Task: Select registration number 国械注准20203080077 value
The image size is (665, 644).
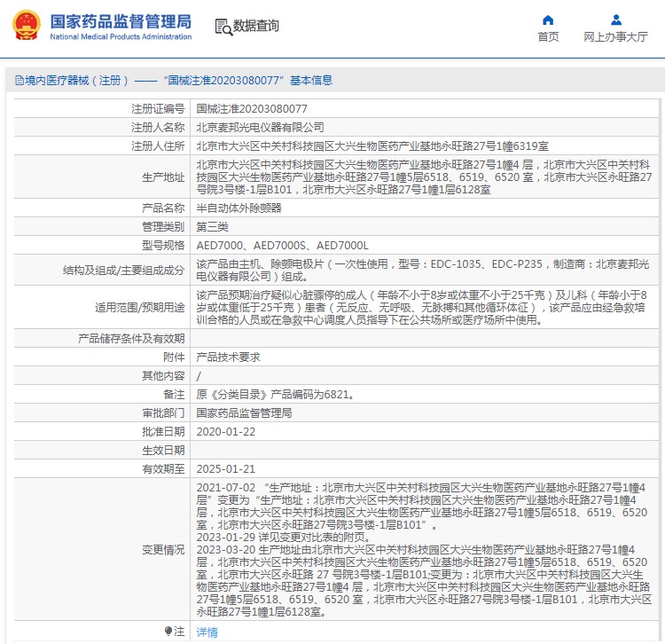Action: tap(252, 109)
